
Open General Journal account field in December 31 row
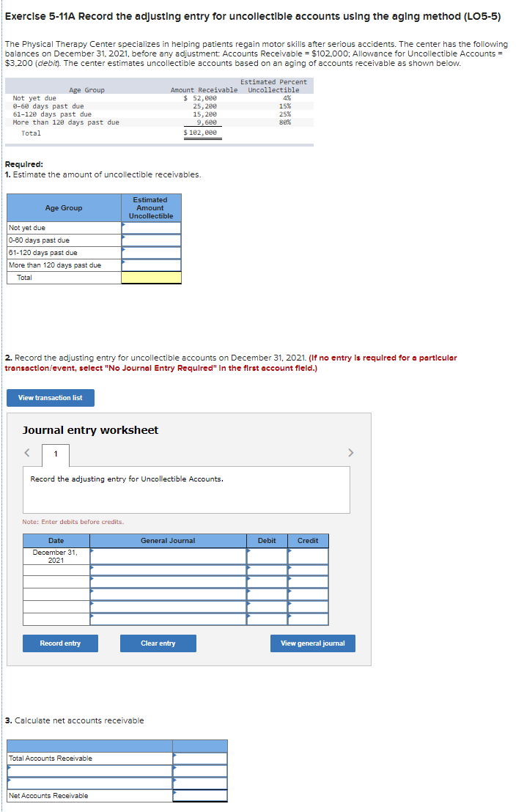coord(169,556)
